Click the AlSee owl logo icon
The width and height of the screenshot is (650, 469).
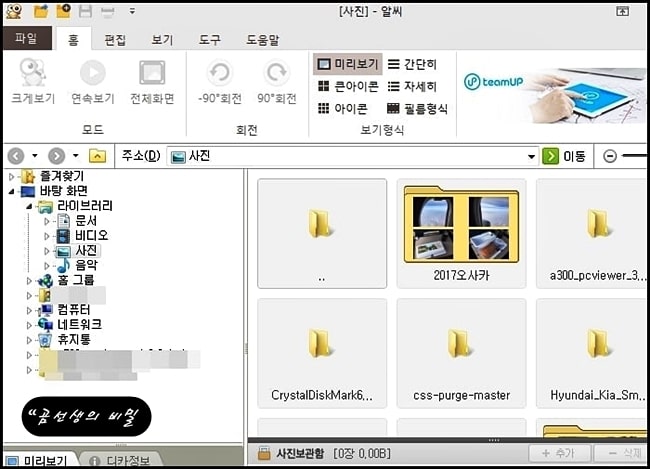pos(14,11)
